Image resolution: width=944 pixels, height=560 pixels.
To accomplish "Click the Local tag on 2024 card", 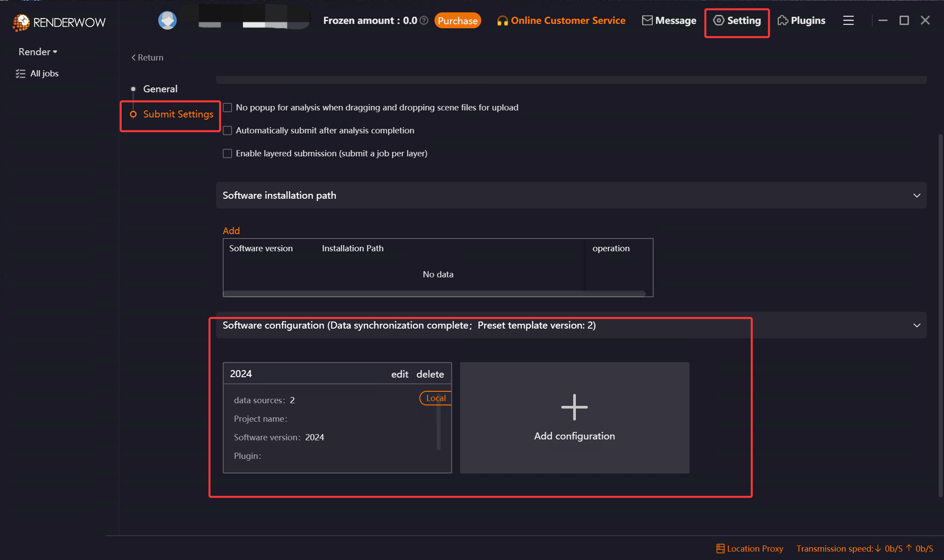I will click(435, 398).
